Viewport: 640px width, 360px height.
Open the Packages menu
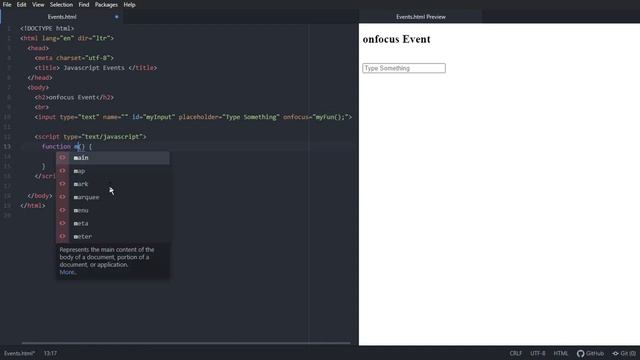coord(106,4)
